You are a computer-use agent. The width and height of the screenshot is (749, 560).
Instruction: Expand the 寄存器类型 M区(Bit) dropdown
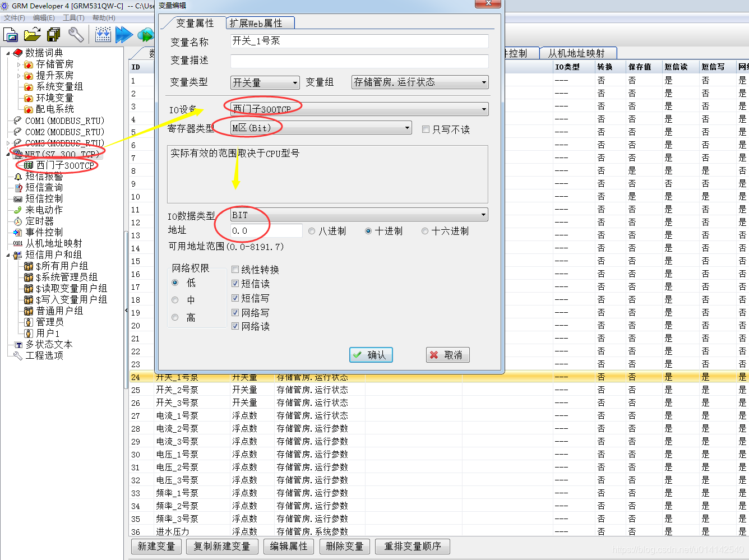[x=408, y=127]
